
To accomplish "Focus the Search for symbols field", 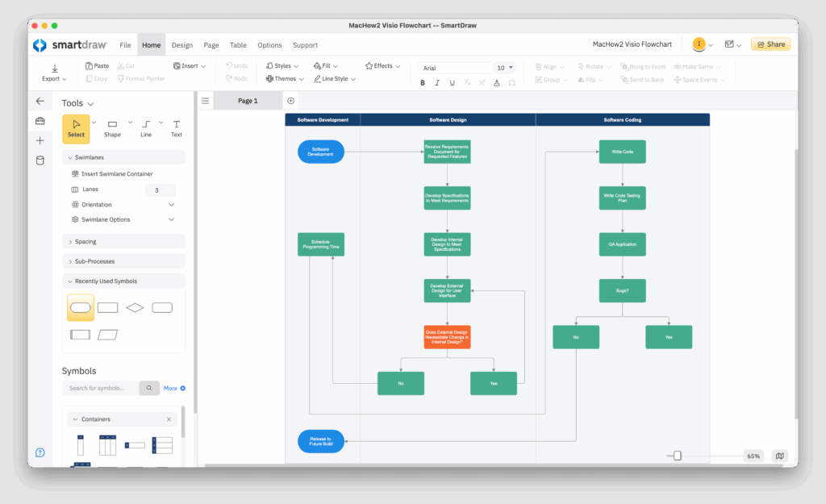I will (x=101, y=388).
